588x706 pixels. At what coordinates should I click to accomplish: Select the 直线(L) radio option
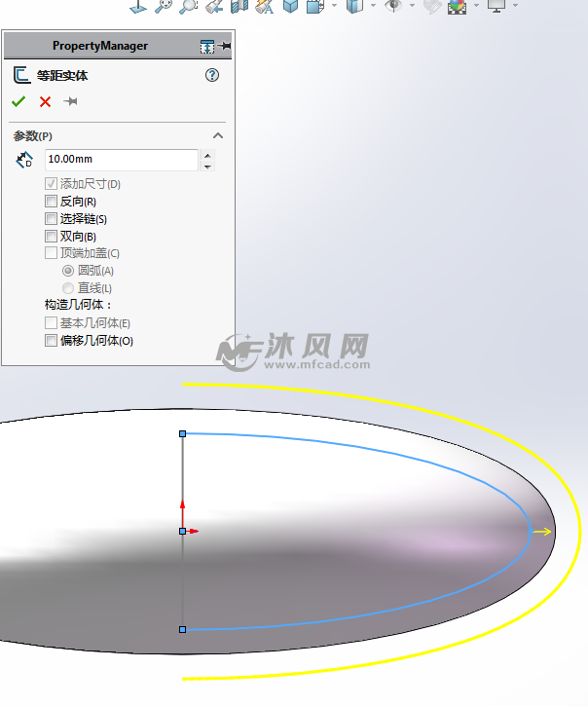[x=68, y=288]
